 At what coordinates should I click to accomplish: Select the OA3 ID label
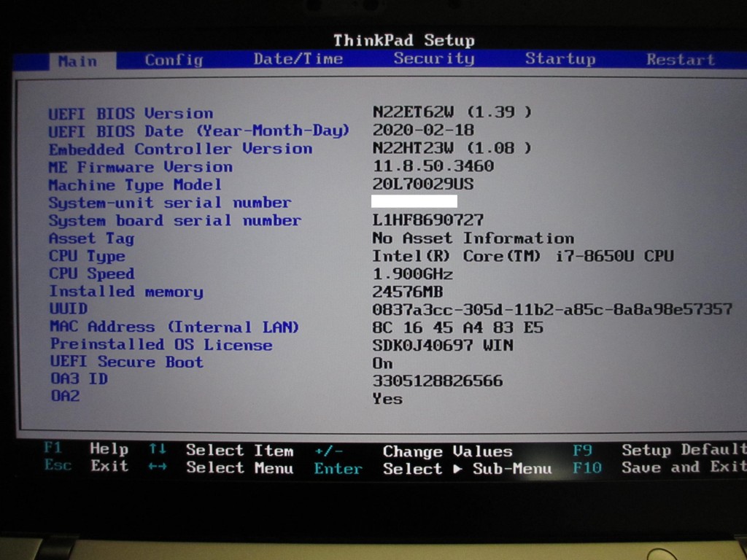79,379
